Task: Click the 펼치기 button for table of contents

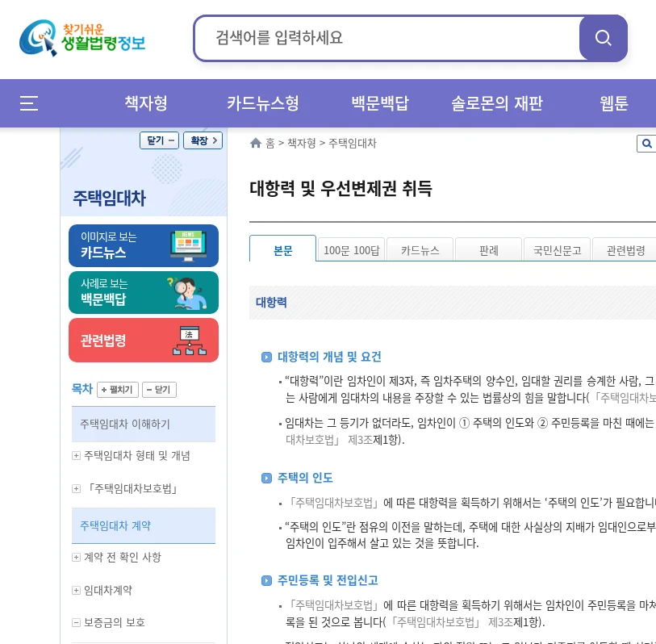Action: tap(118, 390)
